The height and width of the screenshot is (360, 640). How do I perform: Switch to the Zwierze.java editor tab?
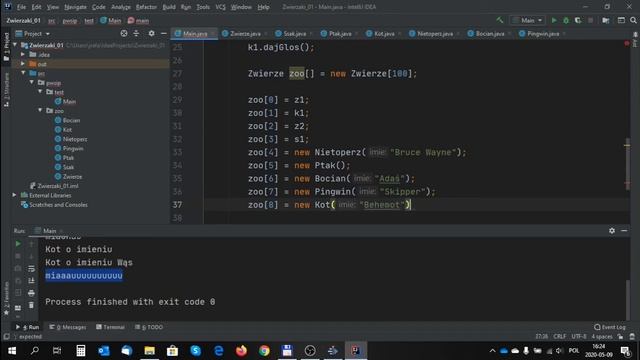pyautogui.click(x=244, y=34)
